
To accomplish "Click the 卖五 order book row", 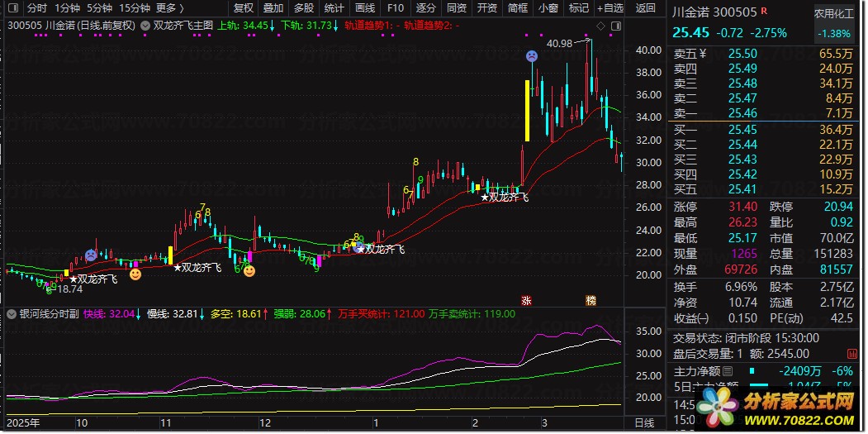I will coord(763,54).
